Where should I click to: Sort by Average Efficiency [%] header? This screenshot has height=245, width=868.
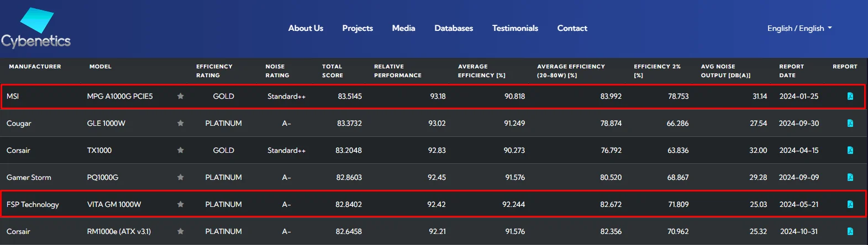click(482, 71)
